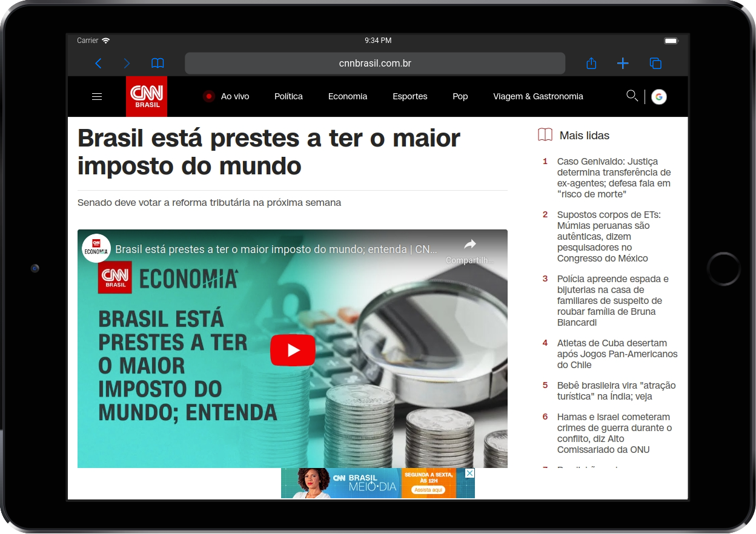Open the search magnifier on the navbar

pyautogui.click(x=632, y=96)
